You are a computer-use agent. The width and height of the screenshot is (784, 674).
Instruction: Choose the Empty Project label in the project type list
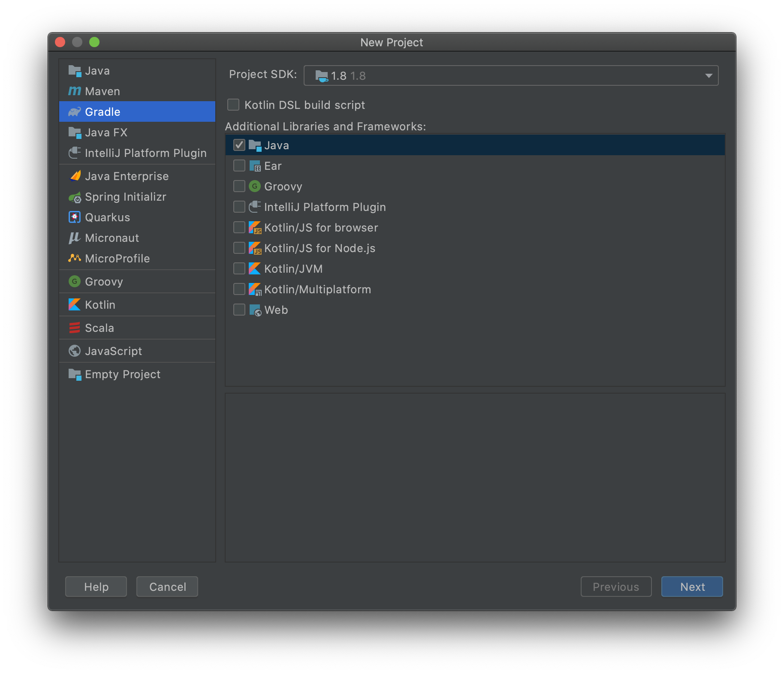pos(123,374)
